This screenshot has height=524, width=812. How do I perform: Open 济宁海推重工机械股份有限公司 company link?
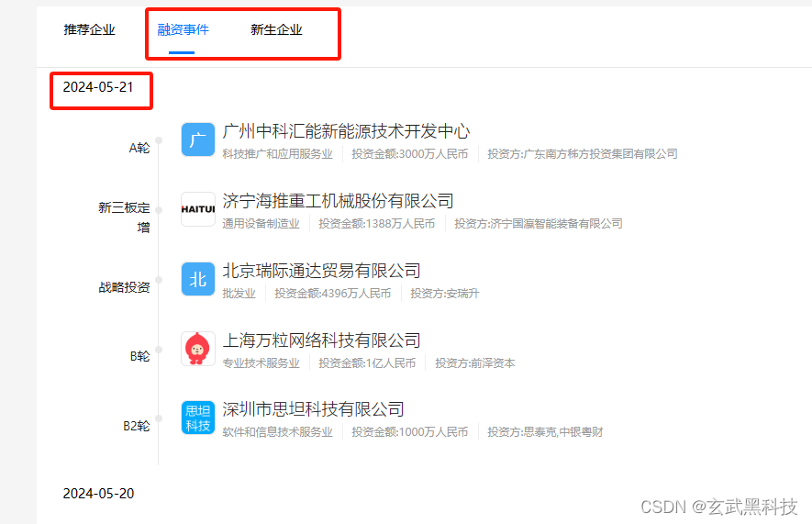click(339, 201)
